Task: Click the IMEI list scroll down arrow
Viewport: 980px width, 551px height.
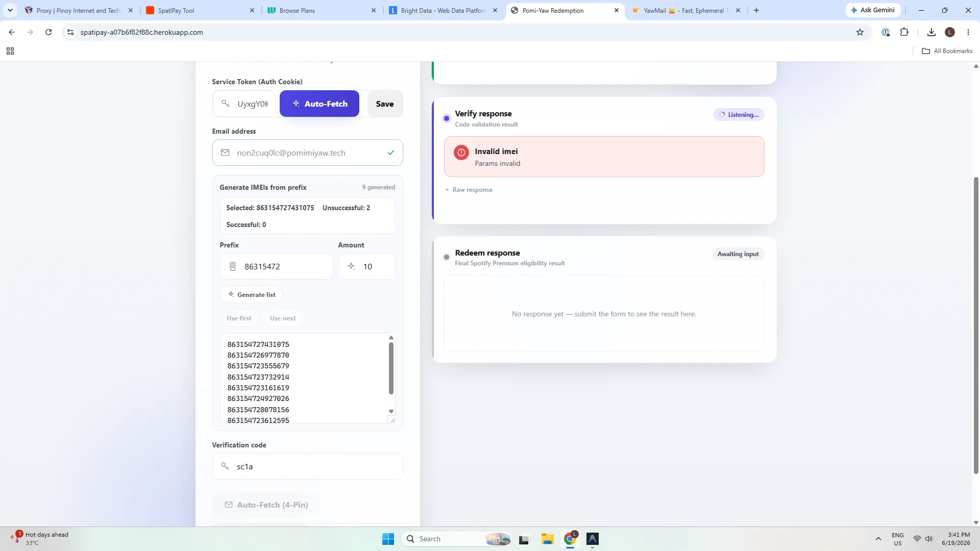Action: [391, 411]
